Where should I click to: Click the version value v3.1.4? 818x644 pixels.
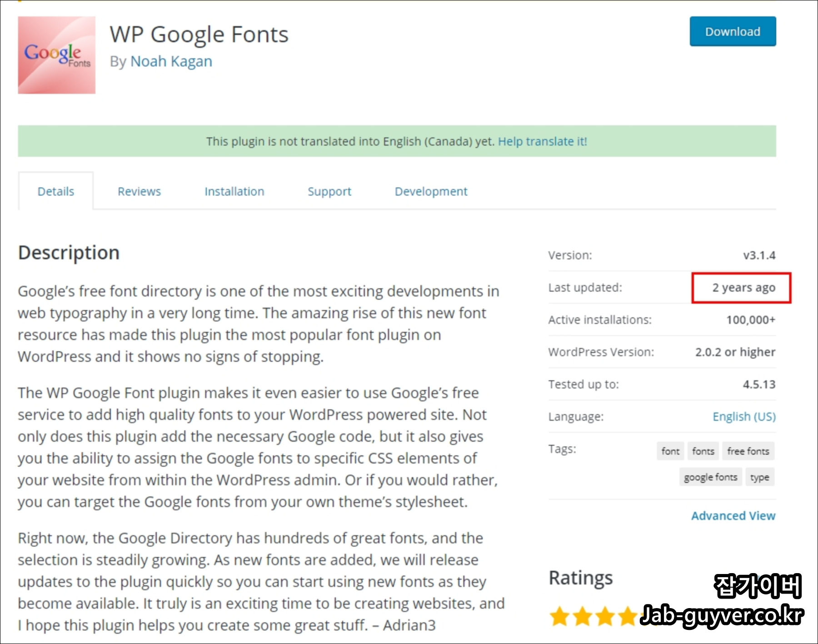coord(759,255)
